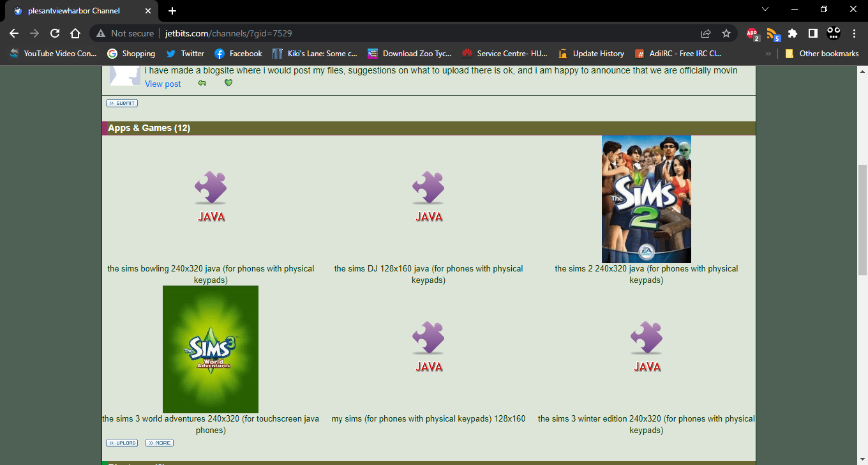The image size is (868, 465).
Task: Open the sims 3 world adventures link
Action: (211, 424)
